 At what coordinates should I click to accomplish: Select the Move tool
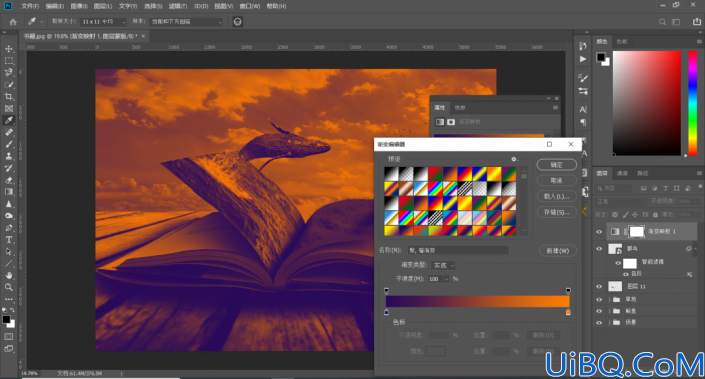[9, 49]
